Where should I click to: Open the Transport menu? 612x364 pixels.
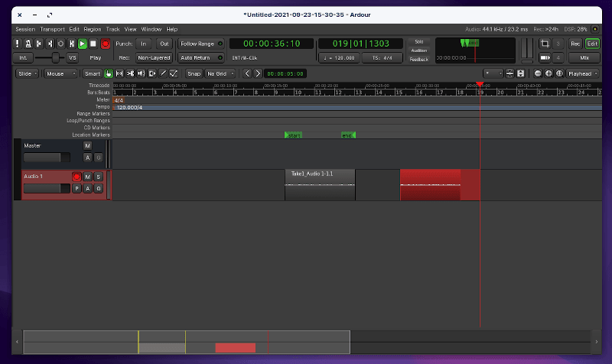point(52,28)
